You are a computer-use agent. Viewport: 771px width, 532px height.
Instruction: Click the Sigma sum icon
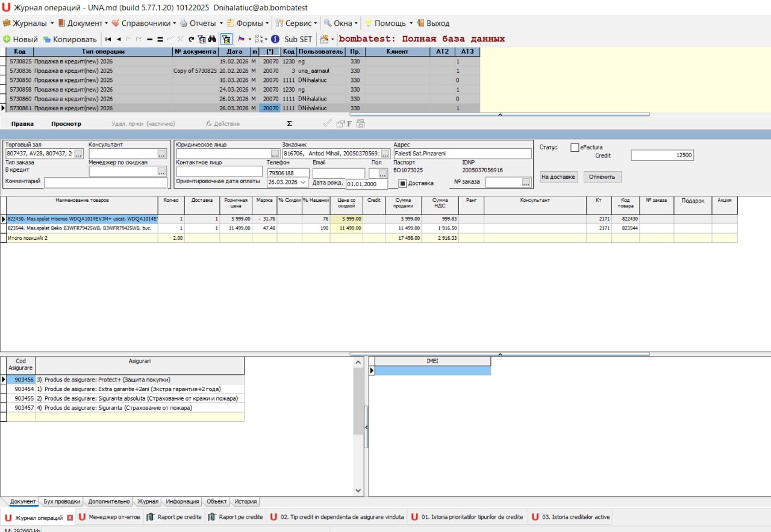pyautogui.click(x=290, y=124)
